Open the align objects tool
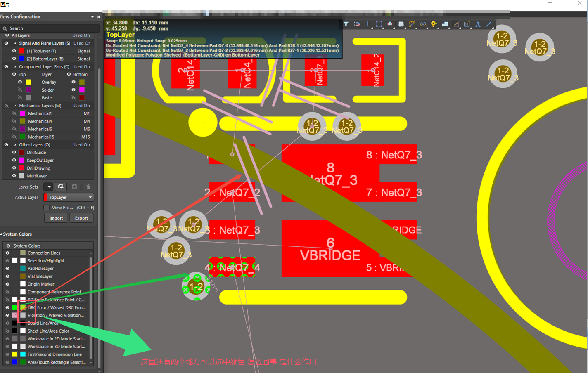588x373 pixels. 390,24
